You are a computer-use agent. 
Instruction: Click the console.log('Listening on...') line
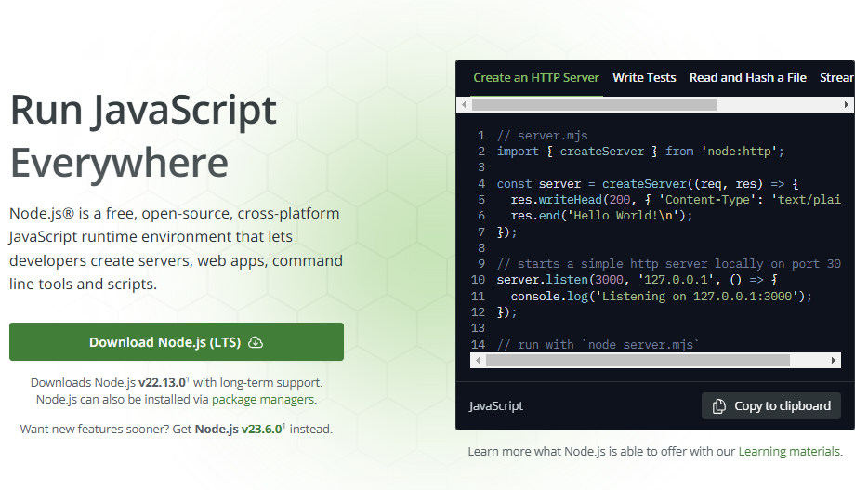(661, 297)
